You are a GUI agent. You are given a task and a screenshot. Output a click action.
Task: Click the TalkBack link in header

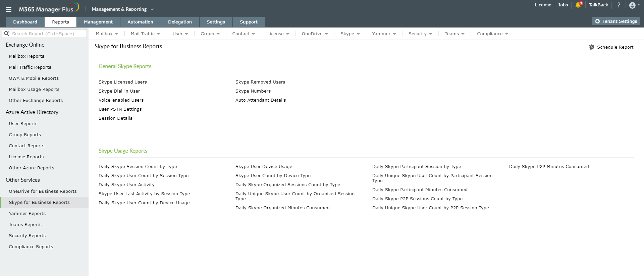598,5
